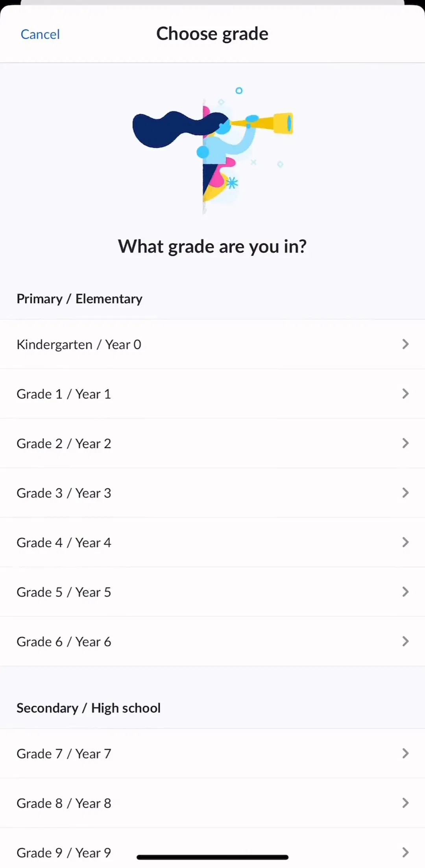Pick Grade 2 / Year 2 row
Screen dimensions: 425x868
coord(213,443)
